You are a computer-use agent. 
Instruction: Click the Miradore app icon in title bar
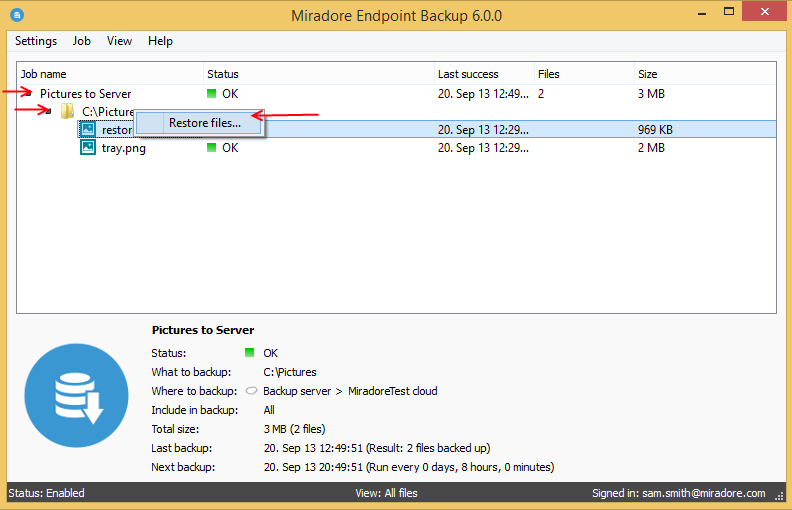click(17, 15)
